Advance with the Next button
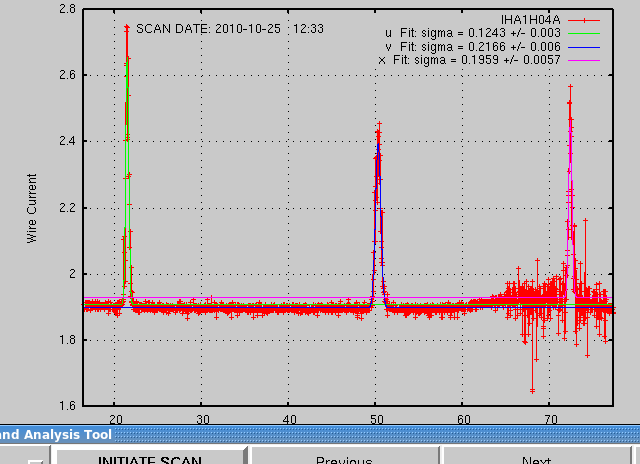 coord(536,456)
